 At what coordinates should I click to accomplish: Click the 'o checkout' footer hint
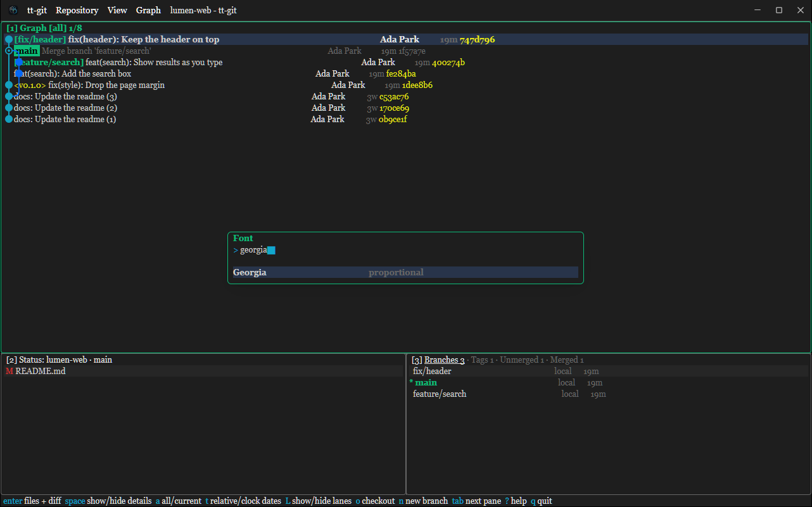(375, 501)
